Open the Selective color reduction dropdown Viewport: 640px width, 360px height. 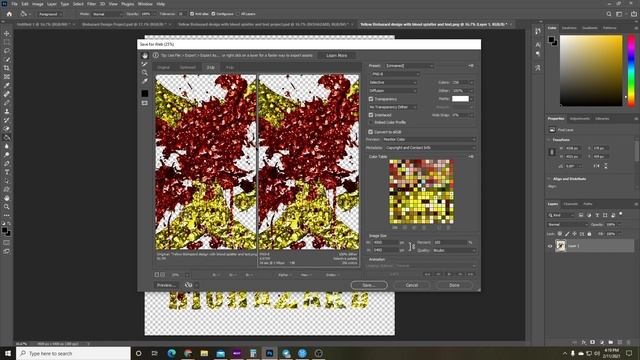pos(393,82)
